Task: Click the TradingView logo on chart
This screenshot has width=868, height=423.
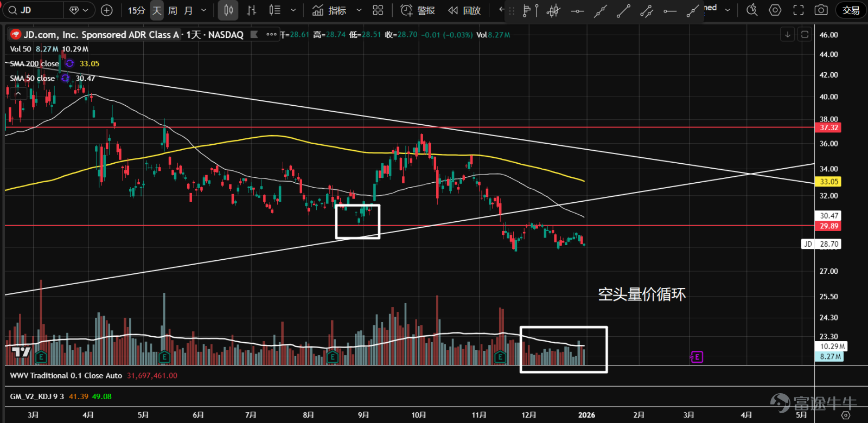Action: pos(21,352)
